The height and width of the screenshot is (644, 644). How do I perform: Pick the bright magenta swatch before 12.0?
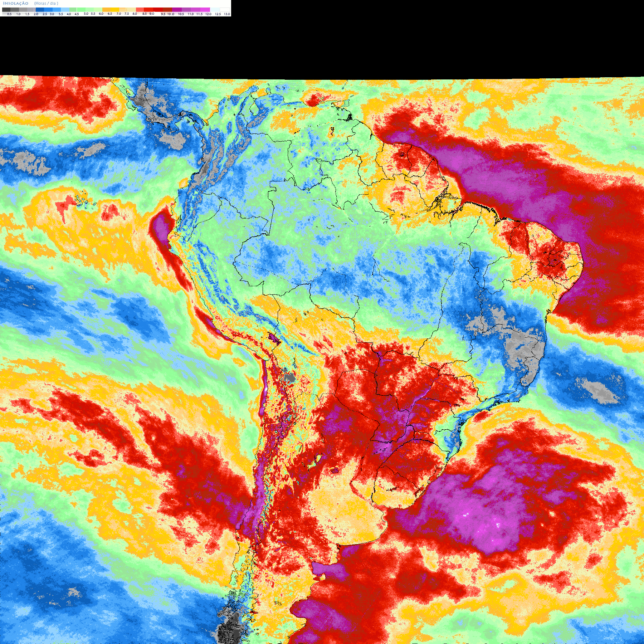tap(205, 10)
